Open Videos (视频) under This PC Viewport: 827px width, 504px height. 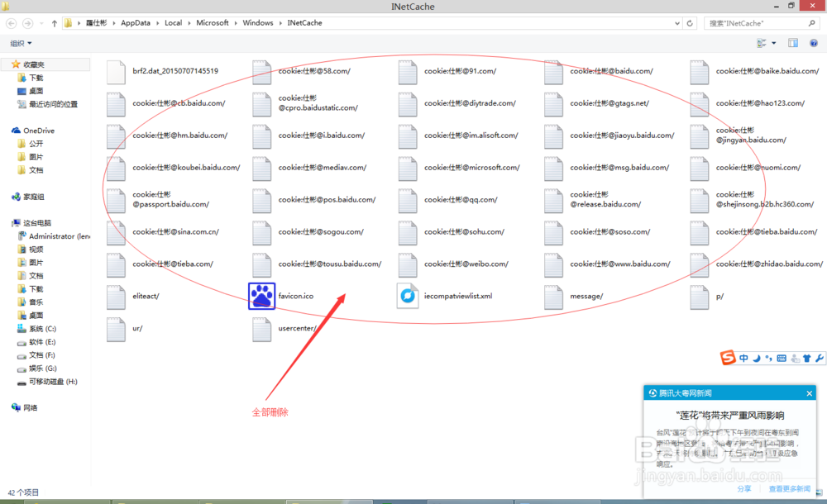[x=36, y=250]
